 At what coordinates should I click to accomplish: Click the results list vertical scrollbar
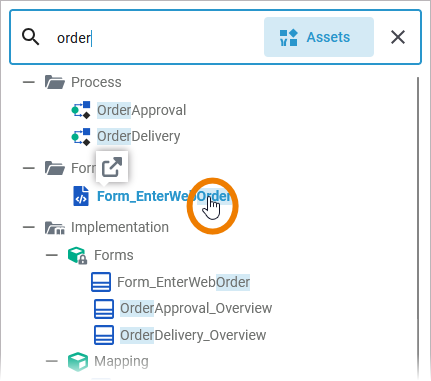coord(418,227)
